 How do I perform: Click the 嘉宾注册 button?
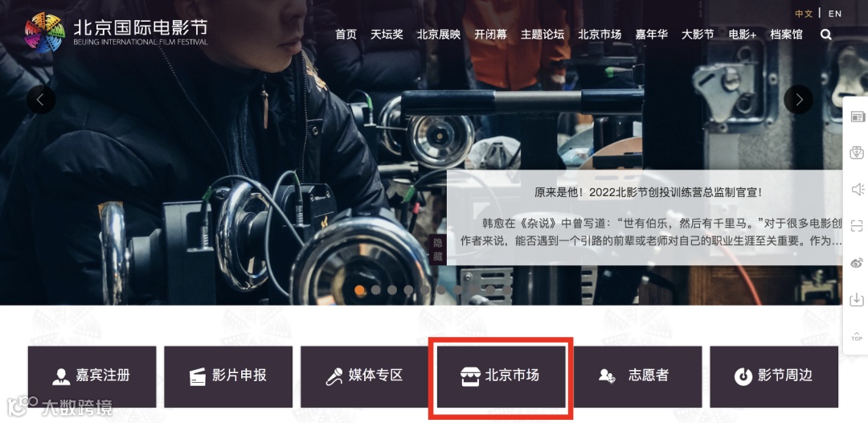(92, 376)
